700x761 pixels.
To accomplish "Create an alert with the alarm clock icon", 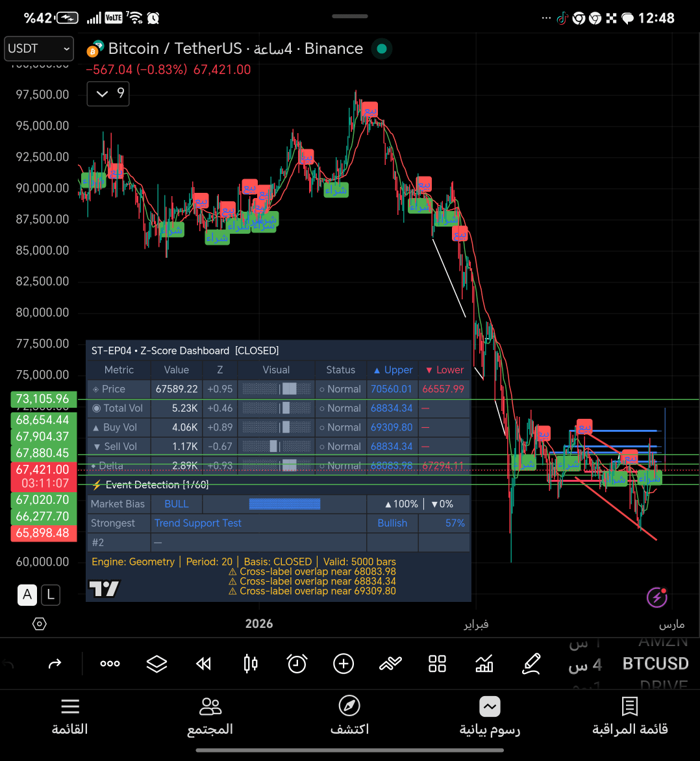I will click(297, 664).
